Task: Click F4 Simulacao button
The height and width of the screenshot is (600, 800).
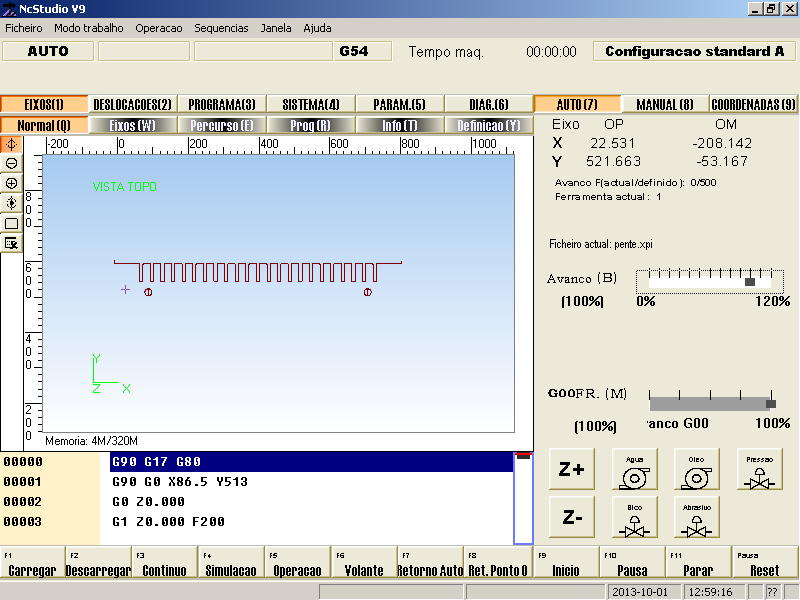Action: 230,563
